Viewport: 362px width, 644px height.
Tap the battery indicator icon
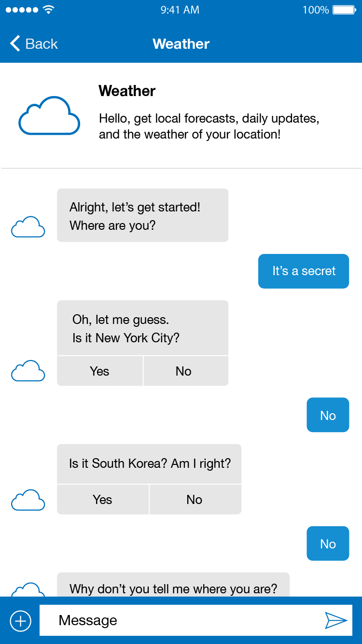tap(345, 10)
